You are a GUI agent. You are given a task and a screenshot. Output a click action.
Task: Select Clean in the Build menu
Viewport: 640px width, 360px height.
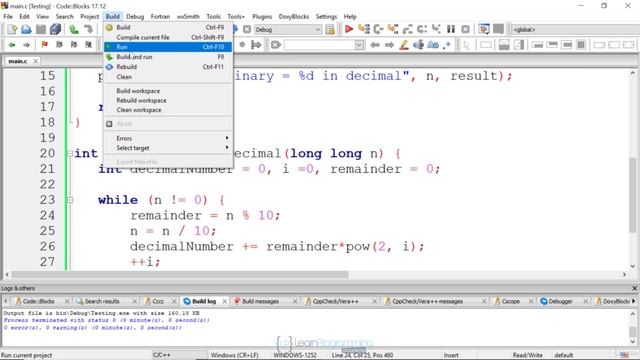[x=168, y=77]
